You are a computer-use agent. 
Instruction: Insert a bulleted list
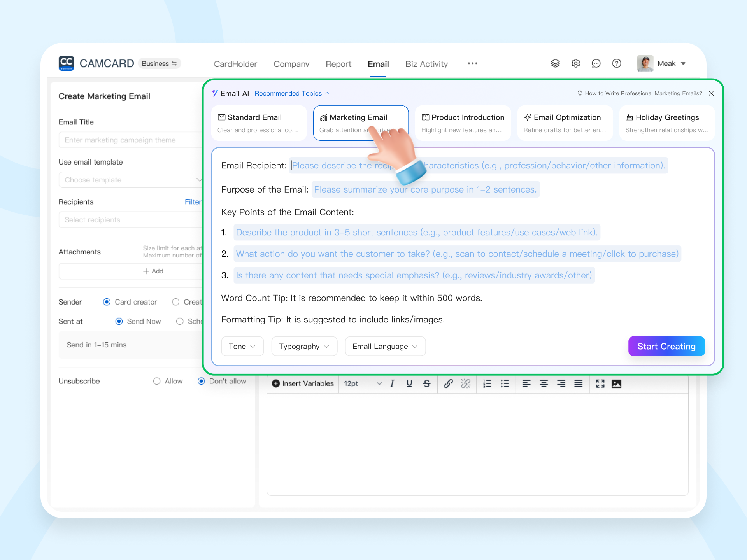tap(505, 384)
